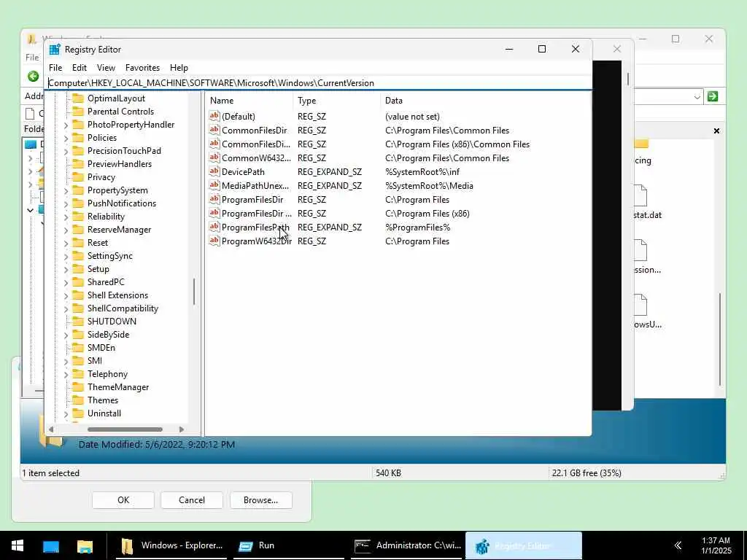The height and width of the screenshot is (560, 747).
Task: Click the registry path address bar
Action: (320, 83)
